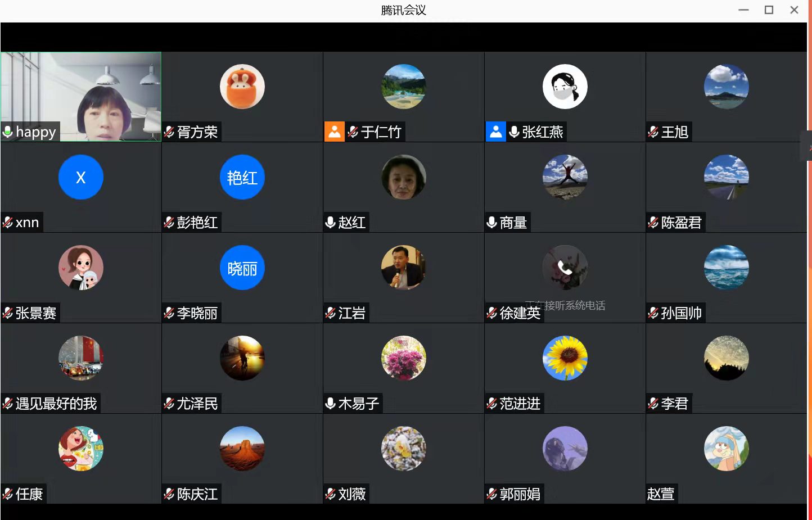This screenshot has height=520, width=812.
Task: Click the muted microphone icon beside 王旭
Action: [x=653, y=132]
